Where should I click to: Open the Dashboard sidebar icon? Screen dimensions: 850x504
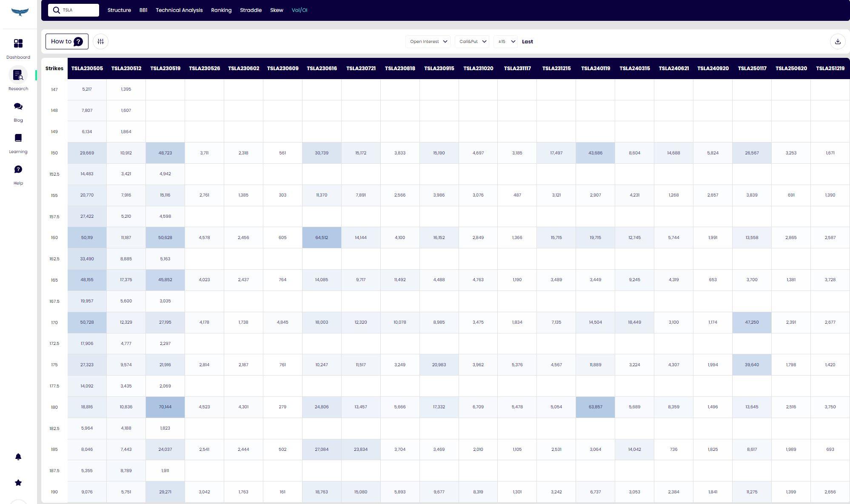pyautogui.click(x=18, y=44)
